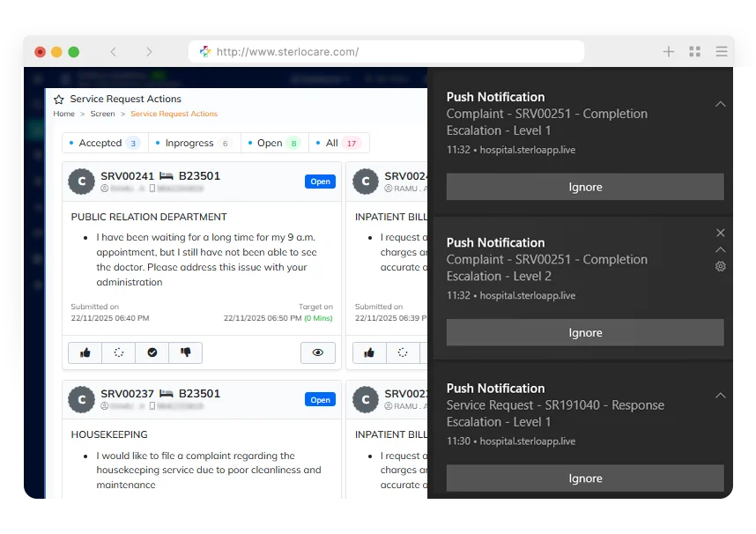The image size is (756, 534).
Task: Click the Sterlocare site icon in address bar
Action: tap(205, 52)
